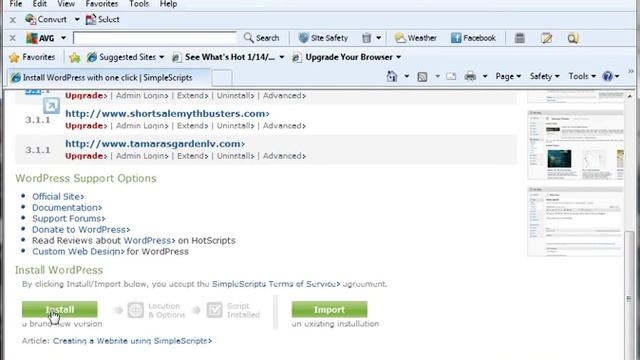Click the Select toolbar button
This screenshot has width=640, height=360.
click(x=102, y=19)
